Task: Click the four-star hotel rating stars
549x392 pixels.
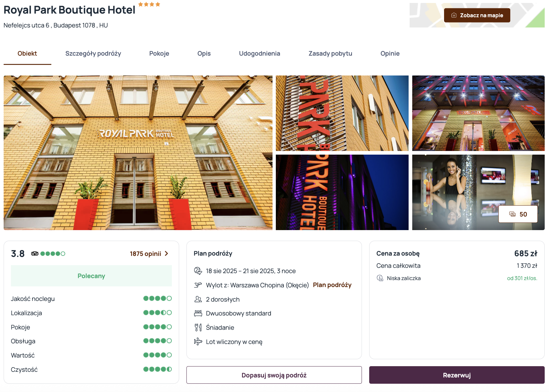Action: 149,4
